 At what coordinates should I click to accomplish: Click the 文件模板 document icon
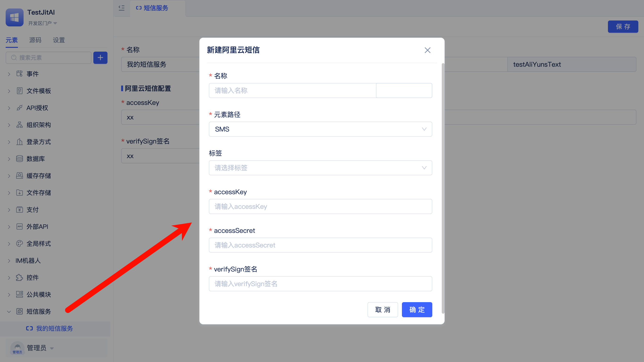coord(20,91)
